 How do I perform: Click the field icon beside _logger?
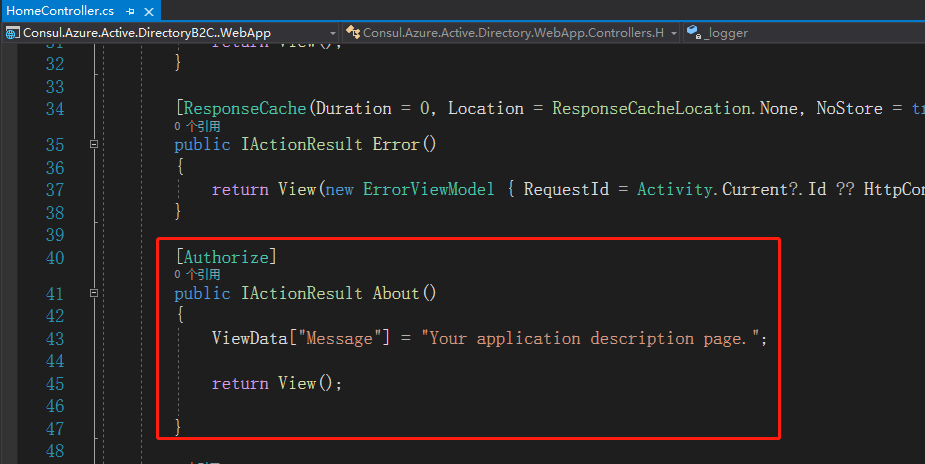(x=694, y=32)
